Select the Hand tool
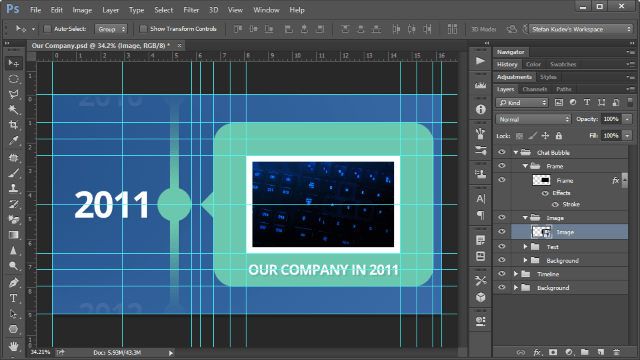 coord(13,346)
